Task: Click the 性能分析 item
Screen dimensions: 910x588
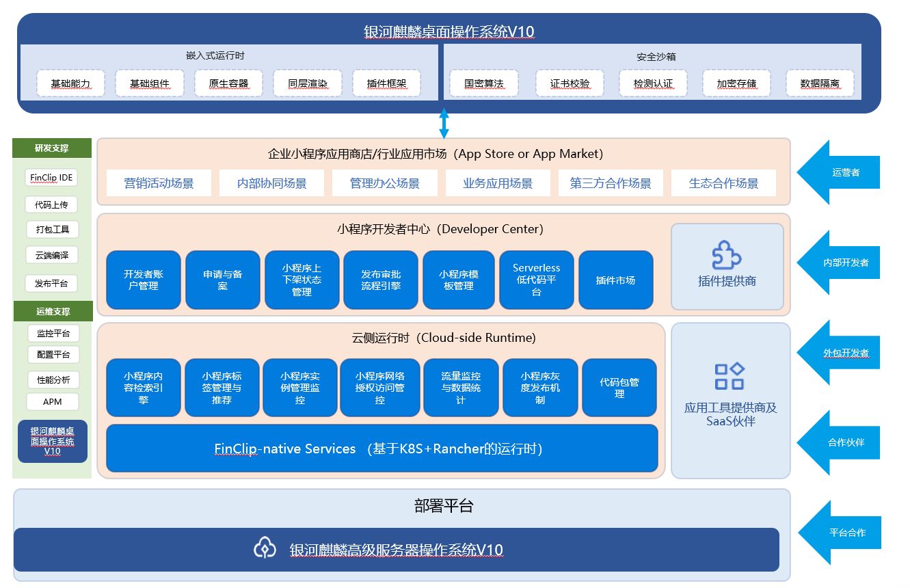Action: (53, 380)
